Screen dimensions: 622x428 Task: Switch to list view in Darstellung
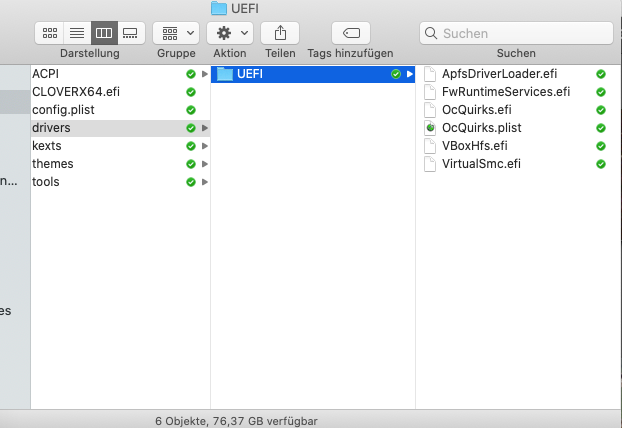tap(77, 33)
